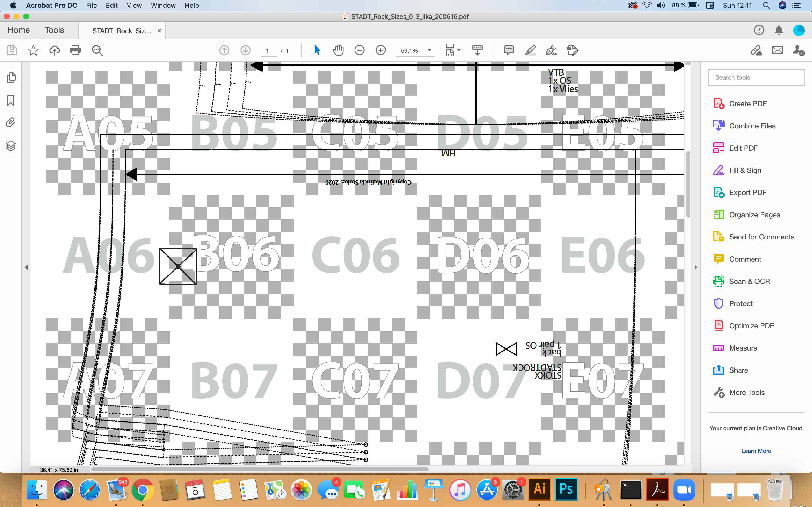Select the Highlight text tool
The height and width of the screenshot is (507, 812).
530,51
